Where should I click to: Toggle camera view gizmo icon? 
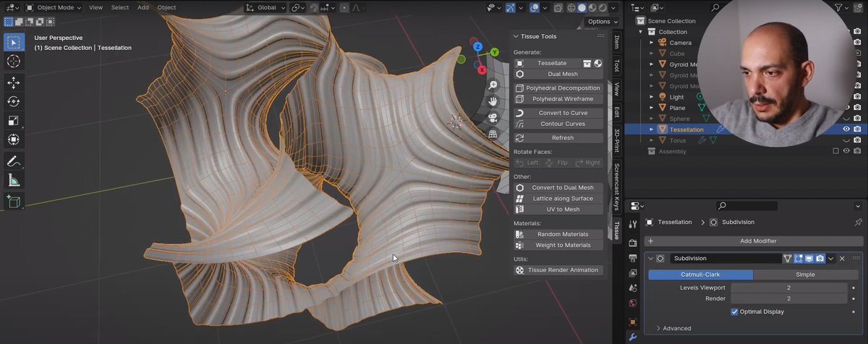[x=493, y=118]
